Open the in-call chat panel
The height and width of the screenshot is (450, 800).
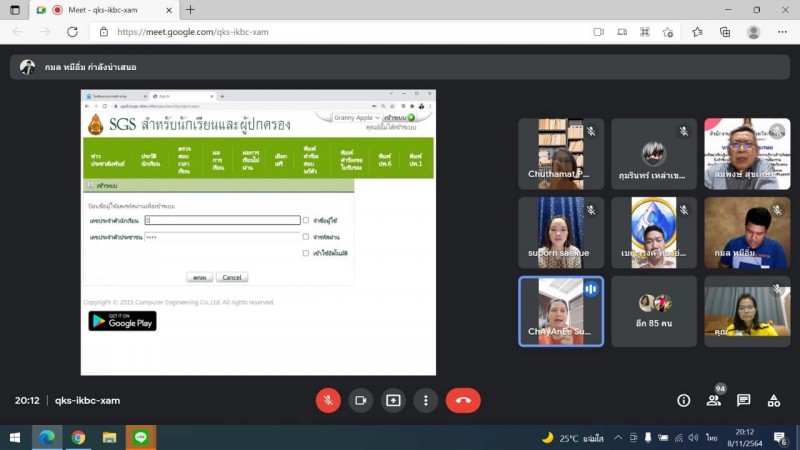(x=744, y=400)
